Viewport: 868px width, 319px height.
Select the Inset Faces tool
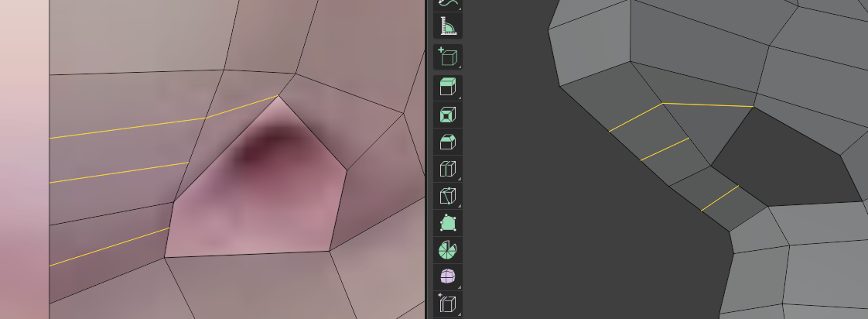click(448, 115)
